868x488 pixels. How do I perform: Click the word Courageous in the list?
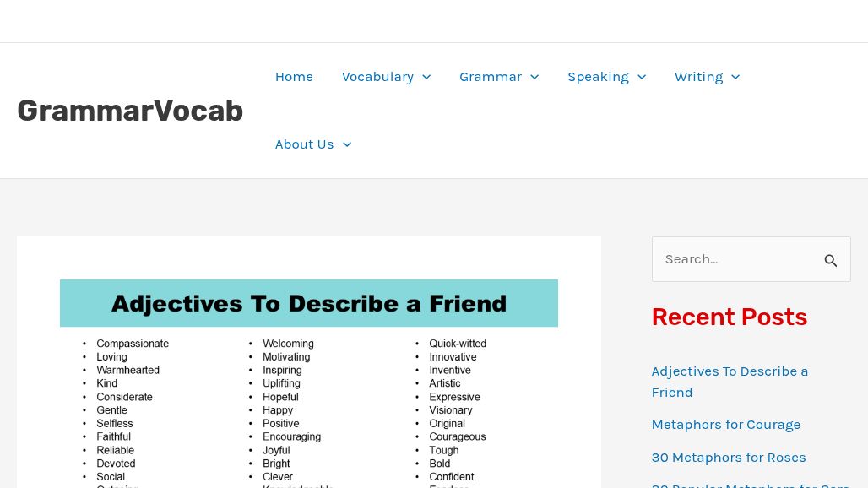[458, 436]
